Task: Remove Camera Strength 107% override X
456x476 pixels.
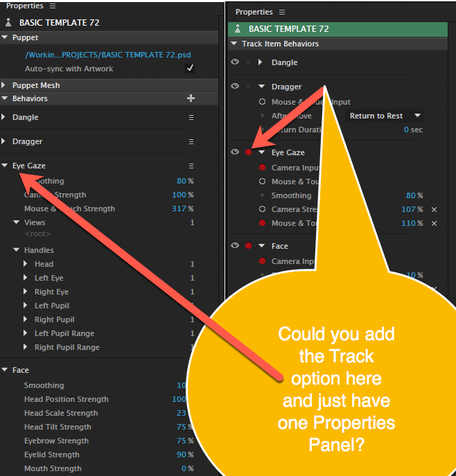Action: (x=434, y=209)
